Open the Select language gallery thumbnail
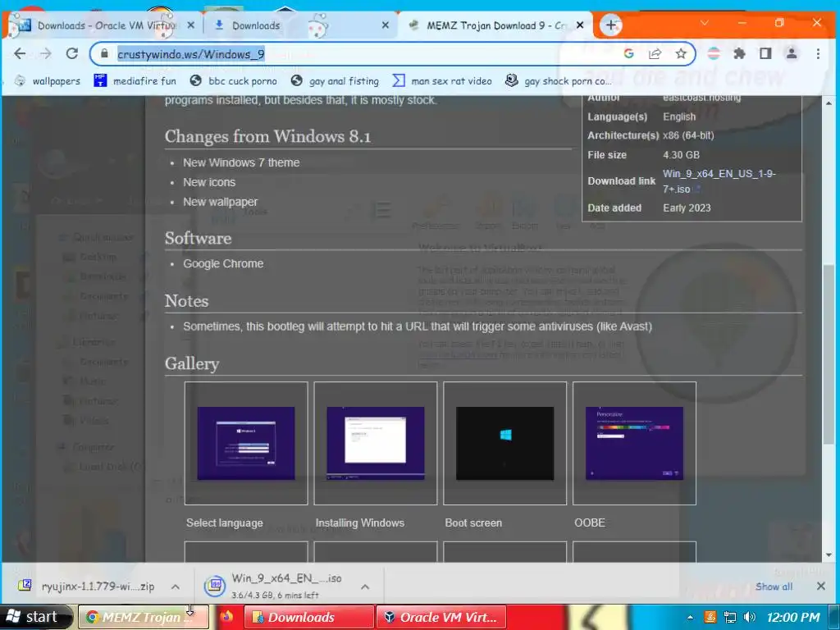This screenshot has height=630, width=840. [246, 443]
